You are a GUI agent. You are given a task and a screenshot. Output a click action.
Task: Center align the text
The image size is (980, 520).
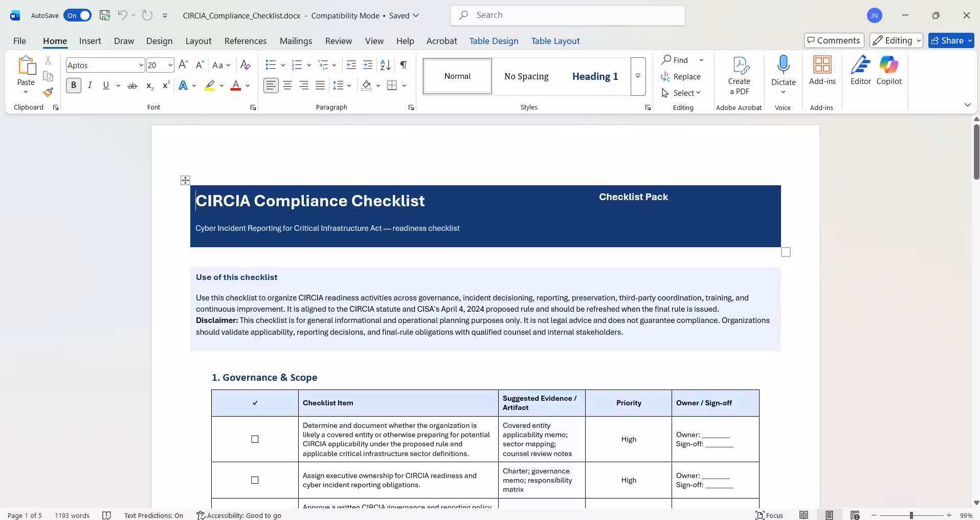pos(287,85)
